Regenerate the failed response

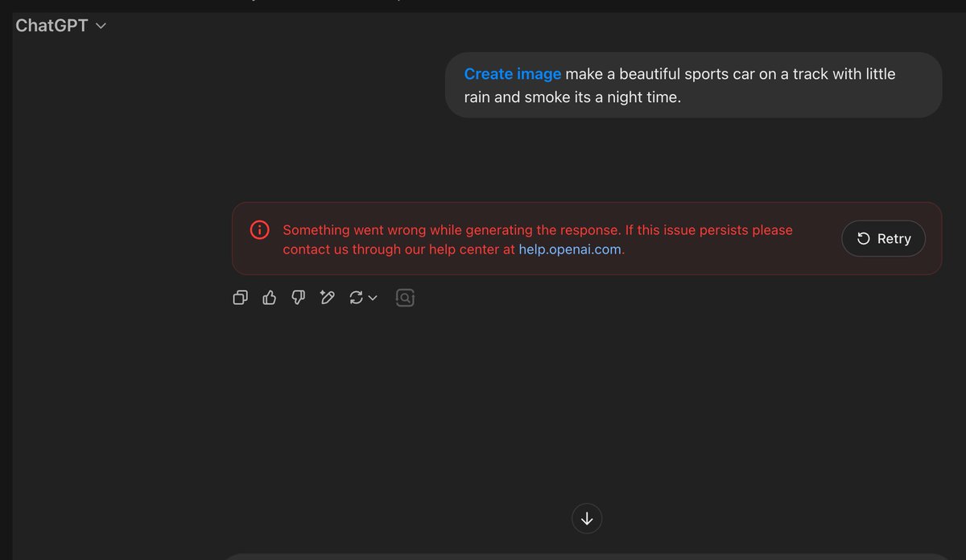point(883,238)
